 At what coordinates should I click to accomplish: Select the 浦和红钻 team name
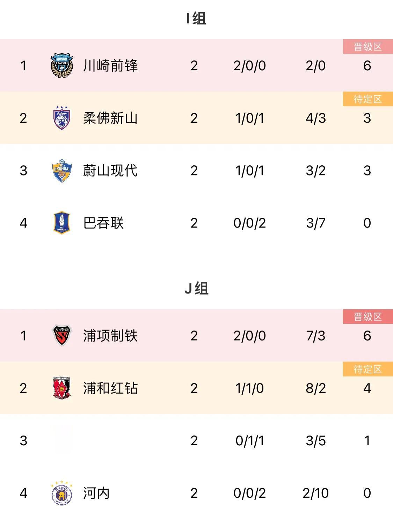click(110, 388)
